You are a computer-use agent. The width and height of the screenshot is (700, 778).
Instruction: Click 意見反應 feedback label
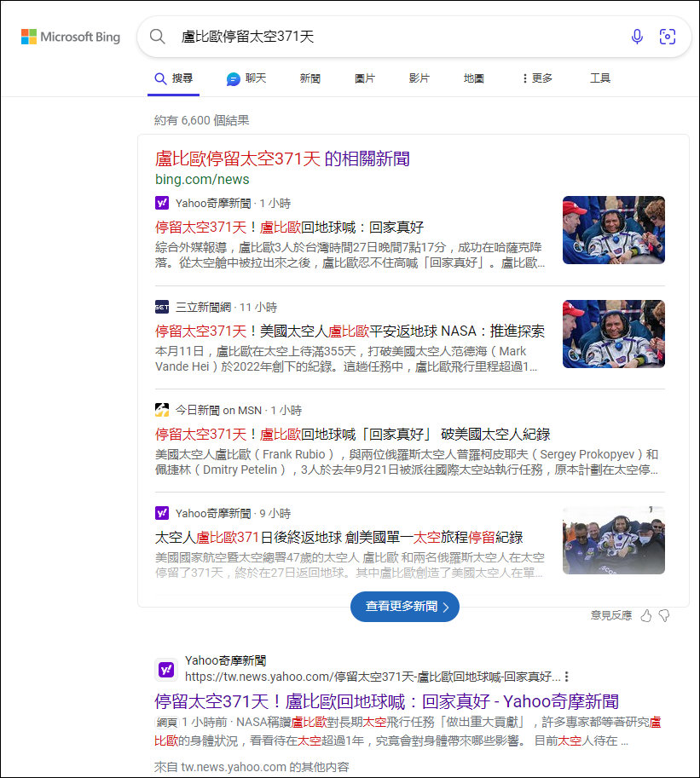pyautogui.click(x=611, y=616)
